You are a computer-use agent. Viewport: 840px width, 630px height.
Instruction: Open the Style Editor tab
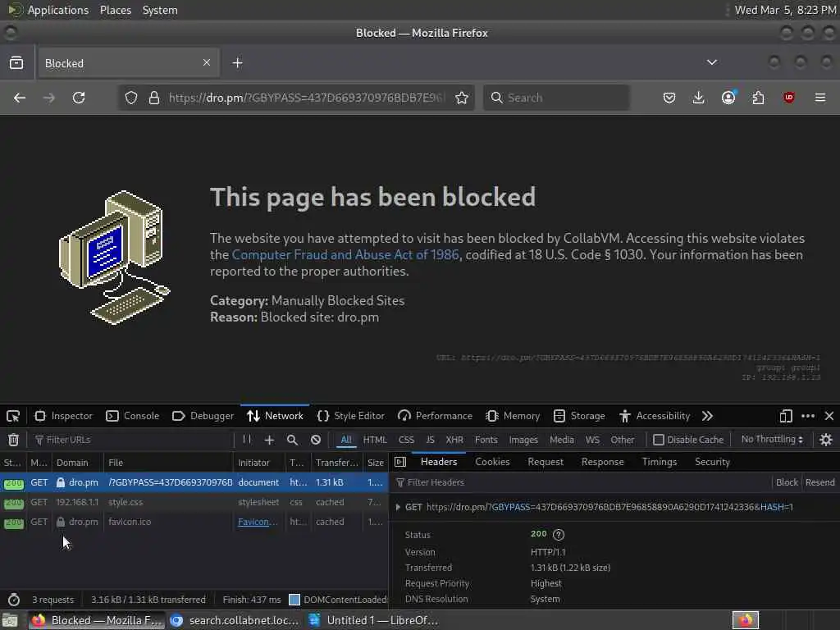coord(351,416)
